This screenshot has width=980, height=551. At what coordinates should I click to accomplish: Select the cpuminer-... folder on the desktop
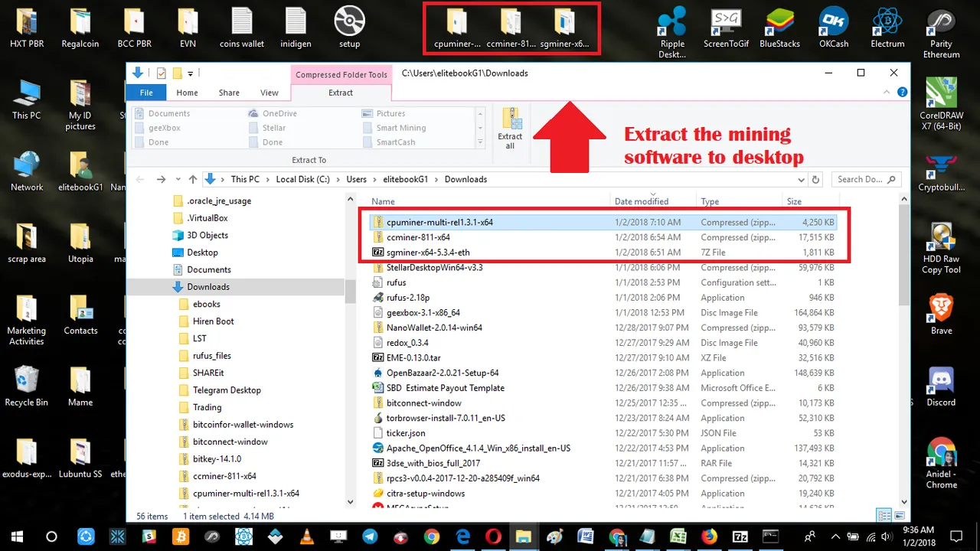pos(457,28)
